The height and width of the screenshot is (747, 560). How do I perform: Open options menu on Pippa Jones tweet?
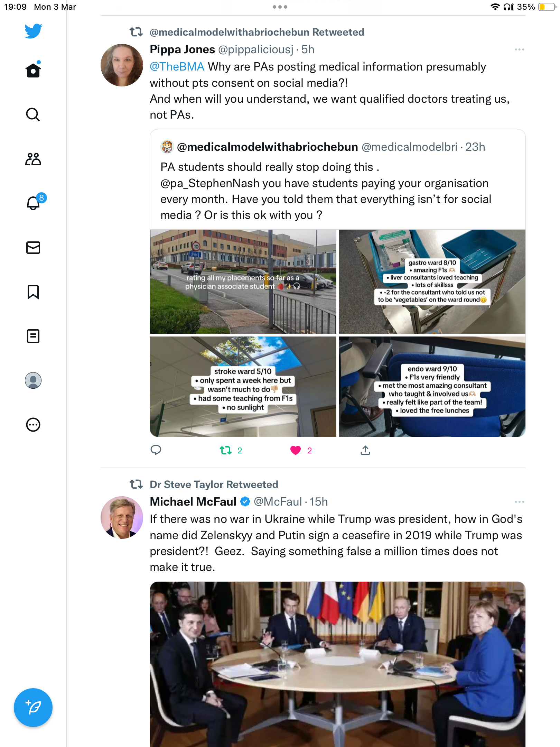pyautogui.click(x=519, y=49)
